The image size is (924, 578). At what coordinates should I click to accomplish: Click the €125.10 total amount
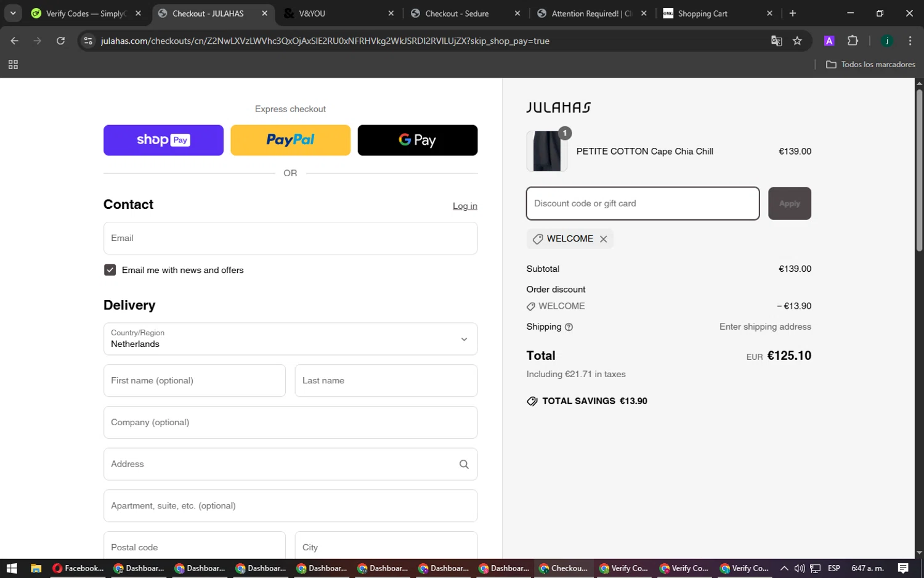click(789, 356)
